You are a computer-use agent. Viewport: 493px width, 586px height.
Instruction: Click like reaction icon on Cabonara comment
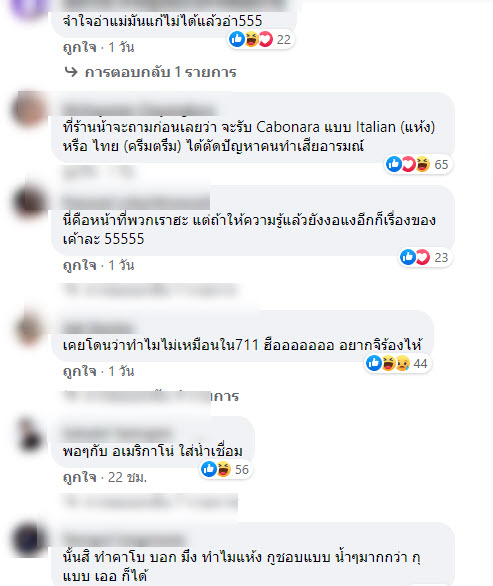click(x=394, y=164)
